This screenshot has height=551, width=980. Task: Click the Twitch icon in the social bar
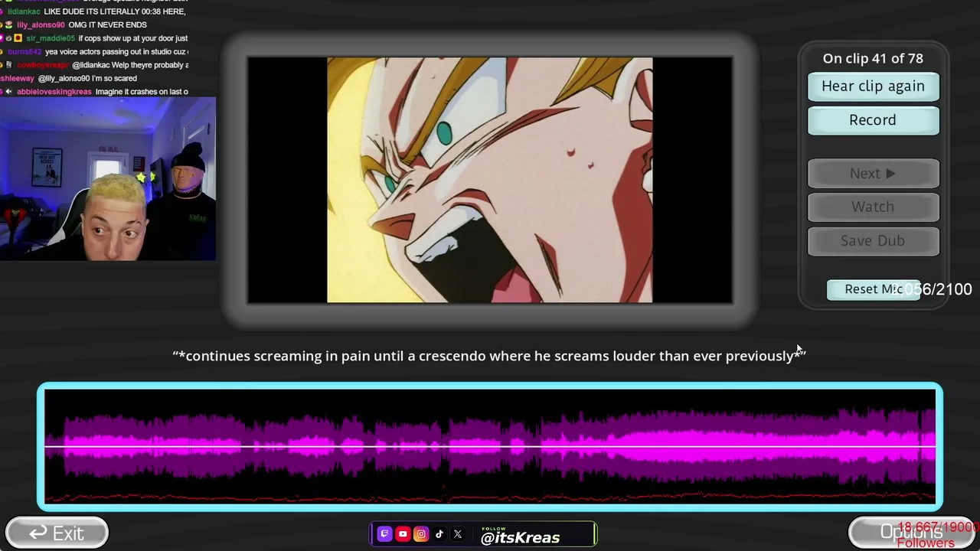pos(384,534)
